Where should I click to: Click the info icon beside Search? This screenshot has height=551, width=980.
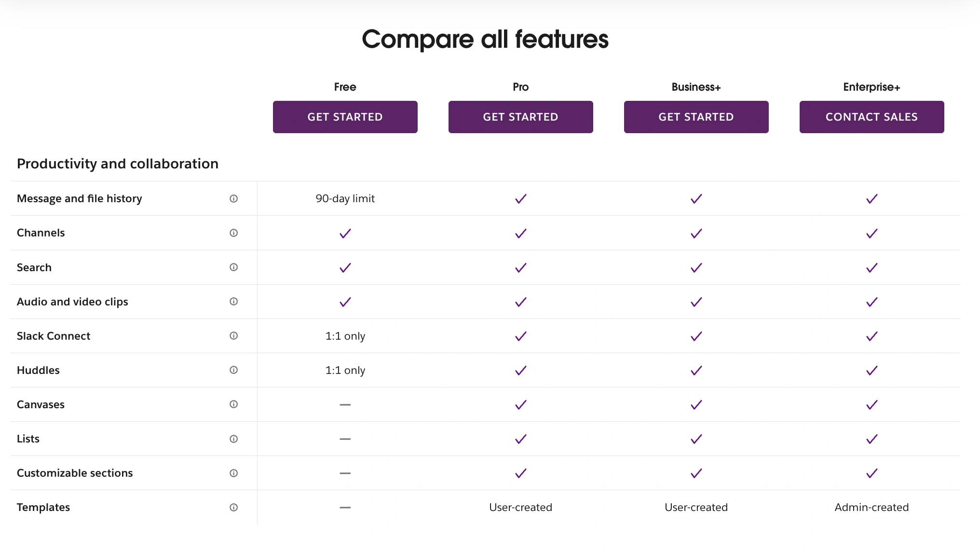point(234,267)
